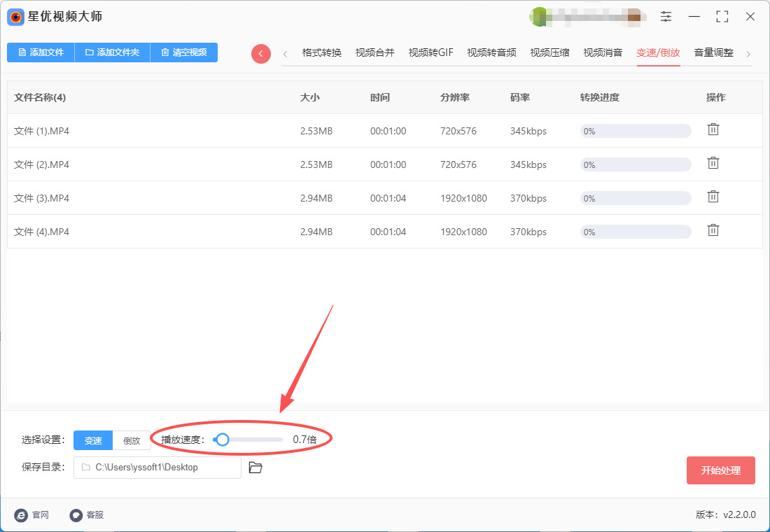Click the 2.94MB size of 文件 (3).MP4
This screenshot has width=770, height=532.
(316, 198)
